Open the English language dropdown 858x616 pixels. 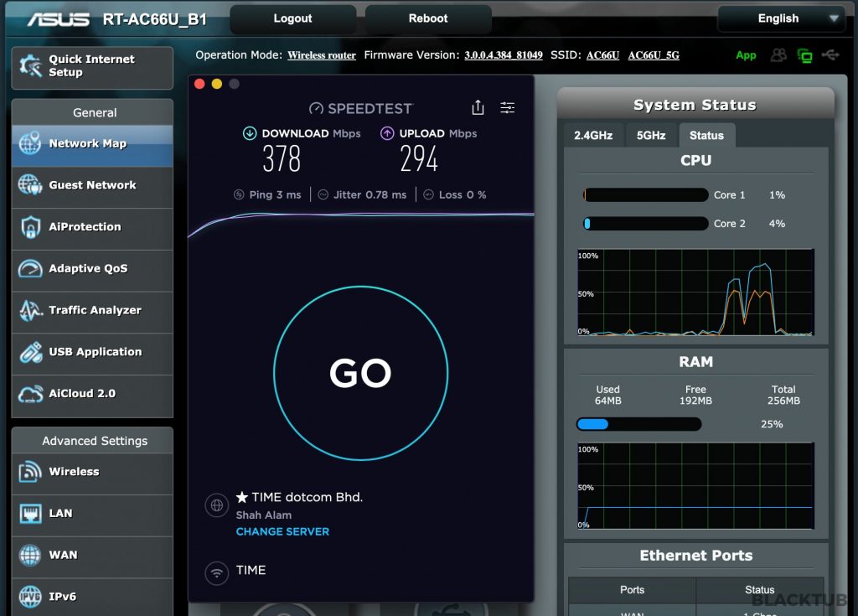[x=783, y=18]
